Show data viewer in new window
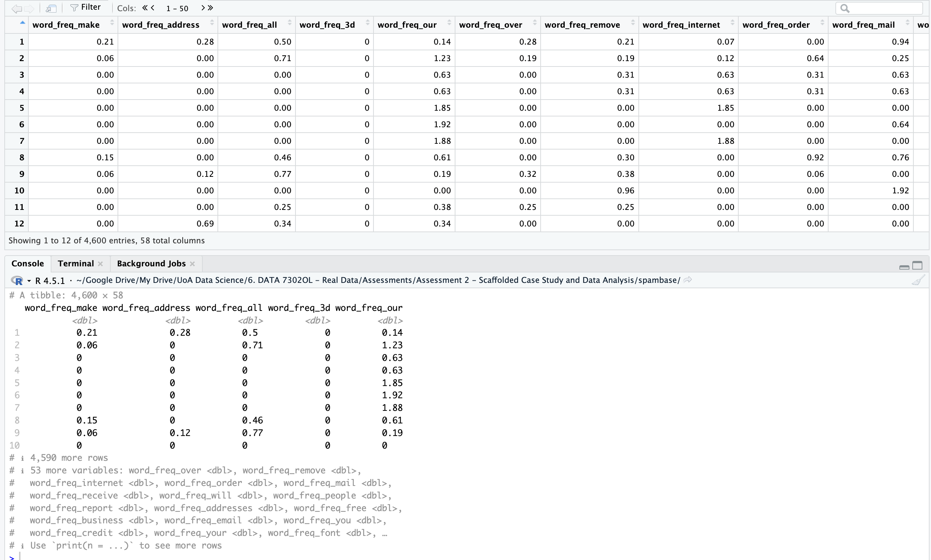The width and height of the screenshot is (931, 560). 51,8
